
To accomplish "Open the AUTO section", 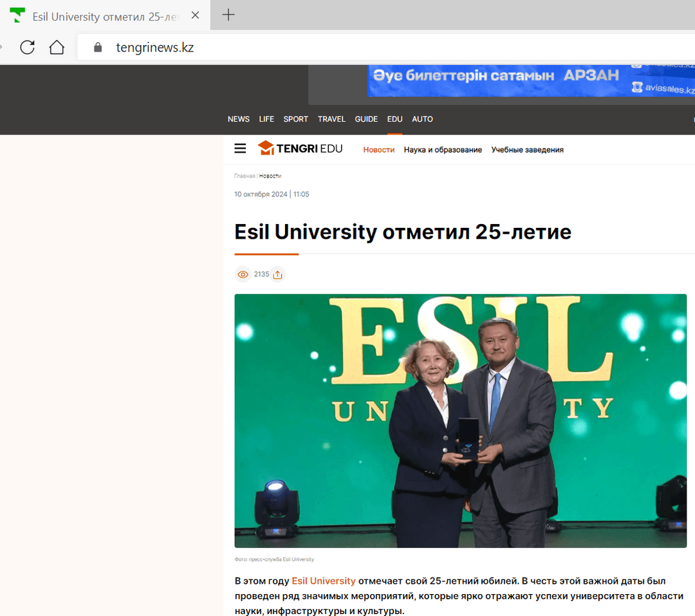I will [x=422, y=119].
